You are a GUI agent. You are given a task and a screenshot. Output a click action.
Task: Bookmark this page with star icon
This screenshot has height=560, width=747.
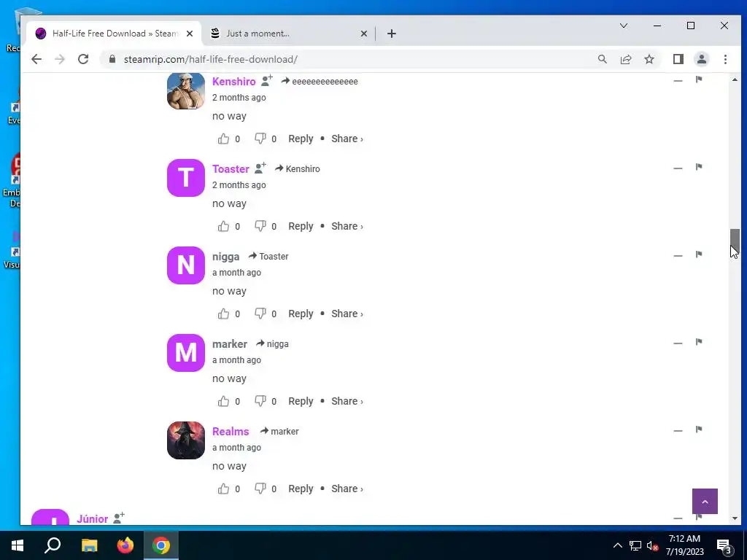(649, 59)
